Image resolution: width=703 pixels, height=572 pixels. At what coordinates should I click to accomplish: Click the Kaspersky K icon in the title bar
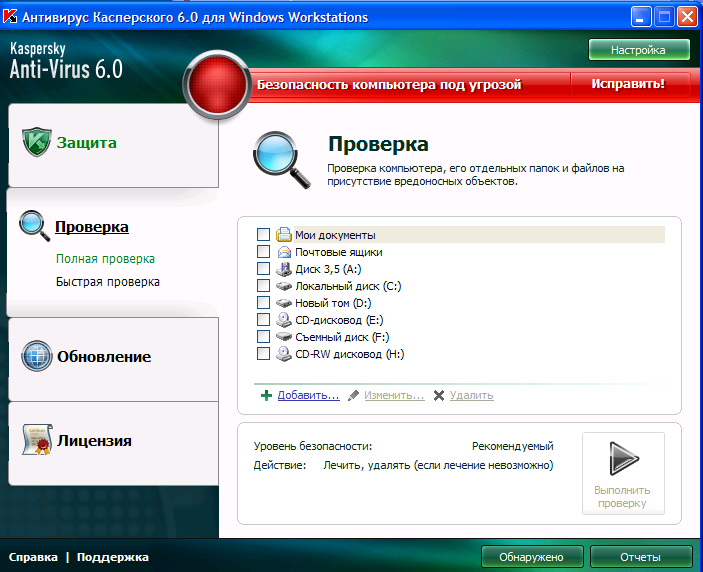coord(10,16)
